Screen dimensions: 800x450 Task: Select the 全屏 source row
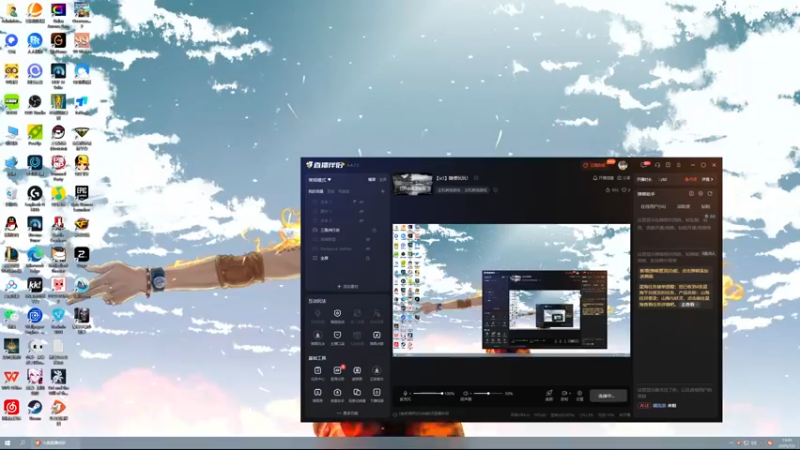pos(345,258)
